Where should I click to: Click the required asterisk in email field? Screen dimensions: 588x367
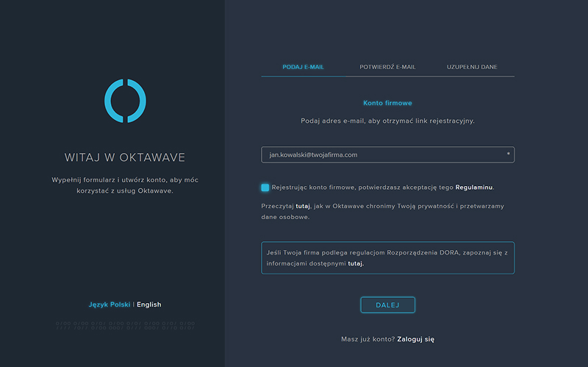coord(509,154)
